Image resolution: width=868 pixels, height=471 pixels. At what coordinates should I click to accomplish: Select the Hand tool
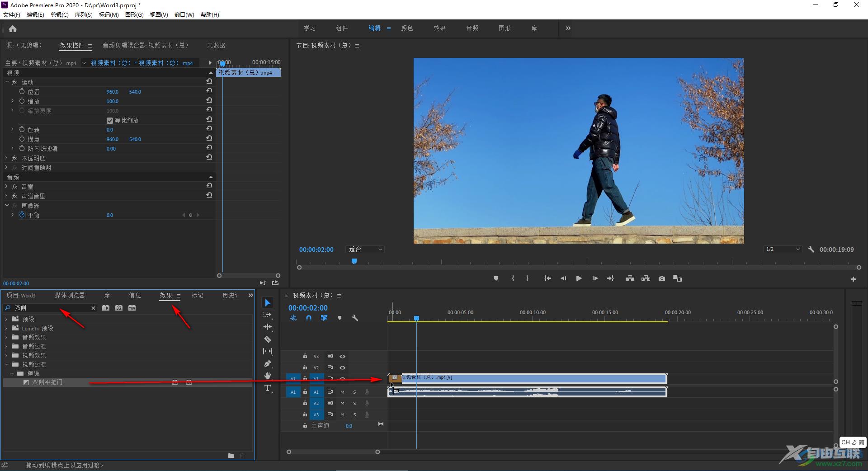(x=268, y=376)
